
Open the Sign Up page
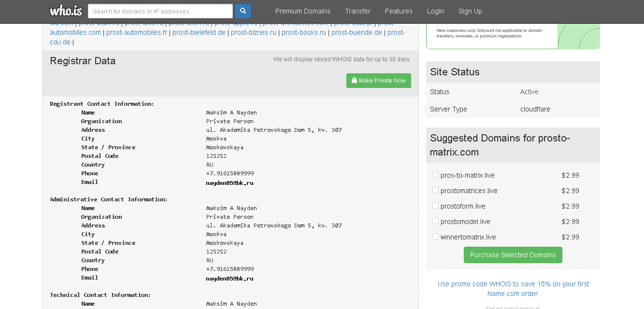[x=470, y=11]
